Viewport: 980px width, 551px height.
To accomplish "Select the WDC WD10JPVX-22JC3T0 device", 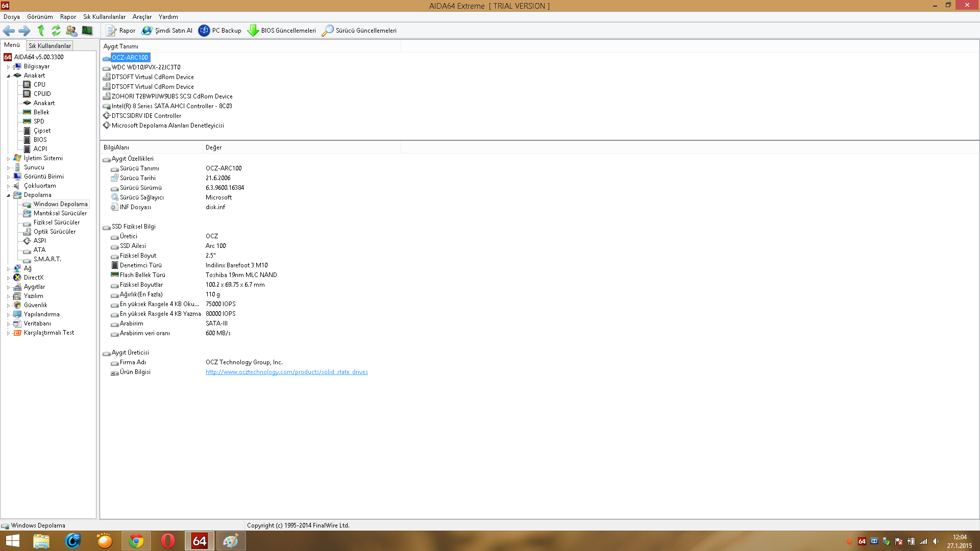I will point(146,67).
